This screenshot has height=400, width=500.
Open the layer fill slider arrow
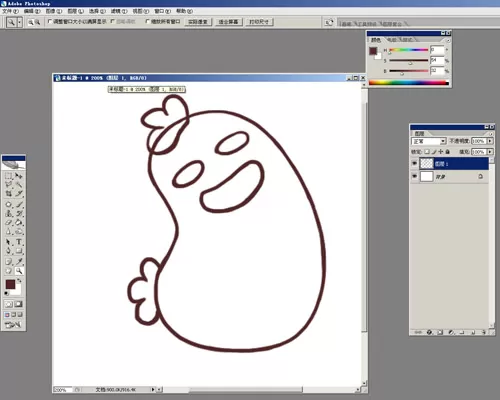click(490, 152)
